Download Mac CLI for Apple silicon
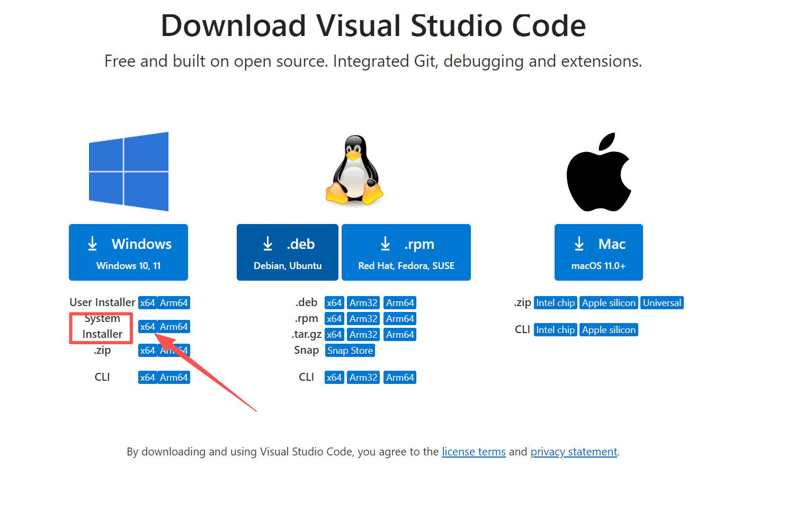This screenshot has height=510, width=812. pos(609,330)
